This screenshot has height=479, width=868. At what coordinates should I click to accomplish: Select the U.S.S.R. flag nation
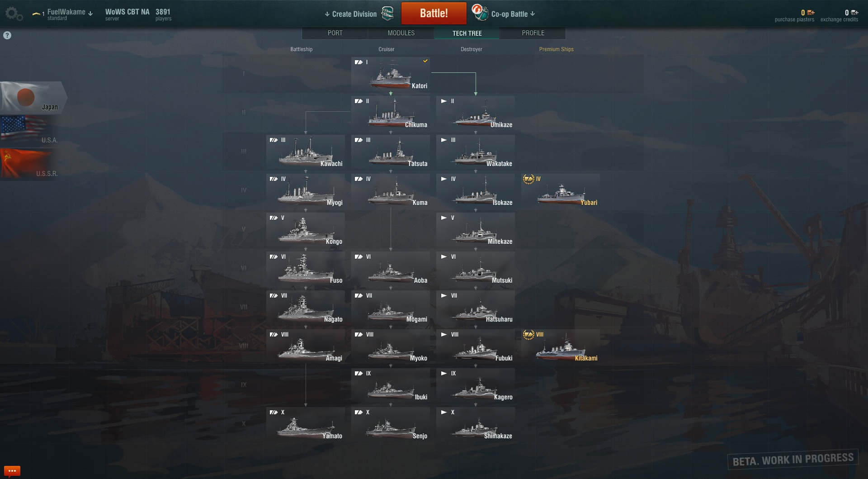30,164
